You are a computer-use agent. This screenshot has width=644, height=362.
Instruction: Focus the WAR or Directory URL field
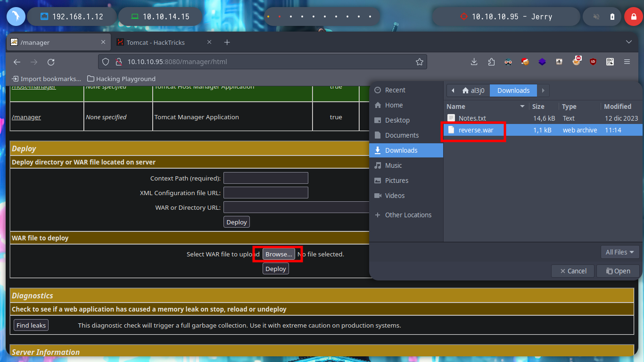[297, 207]
